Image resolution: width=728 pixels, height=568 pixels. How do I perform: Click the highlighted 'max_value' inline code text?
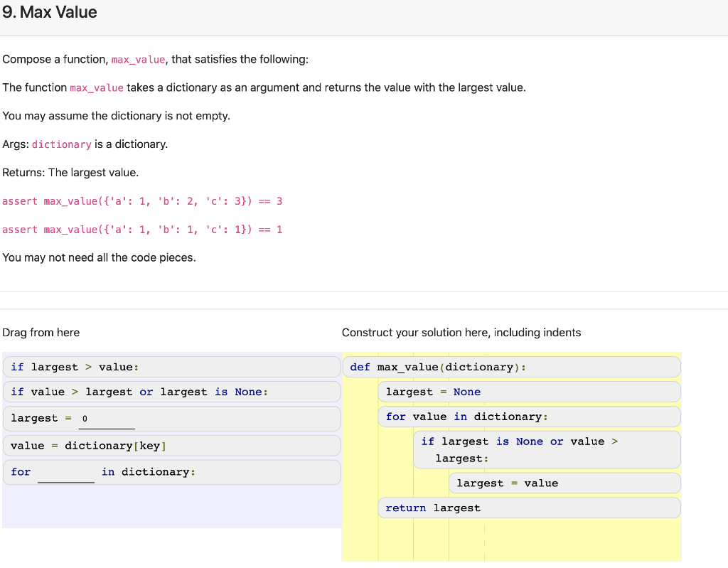138,60
